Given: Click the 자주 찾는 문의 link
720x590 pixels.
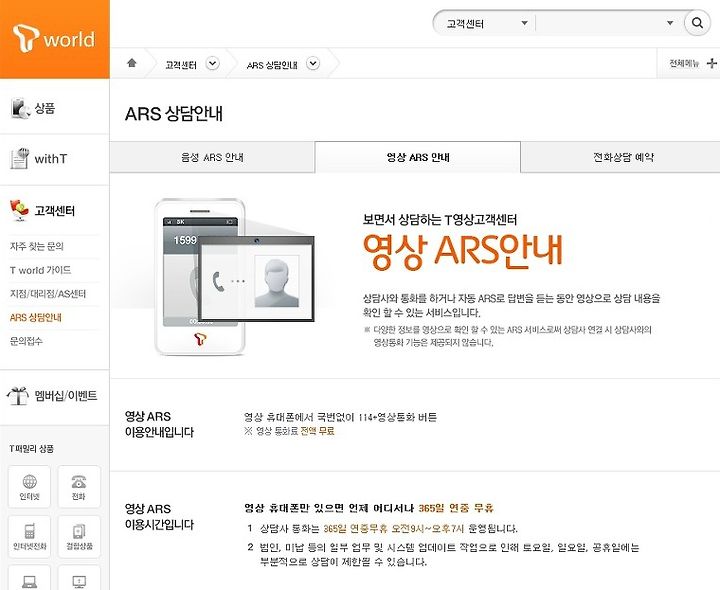Looking at the screenshot, I should [x=37, y=247].
